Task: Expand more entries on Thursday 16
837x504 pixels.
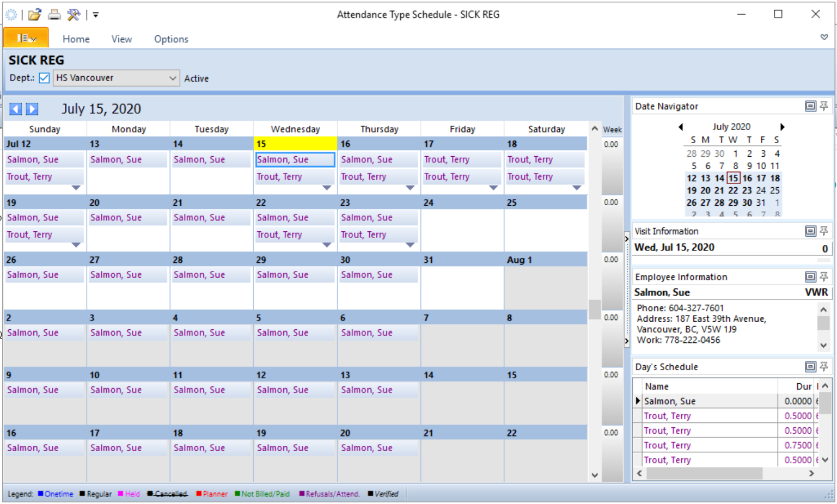Action: pos(410,188)
